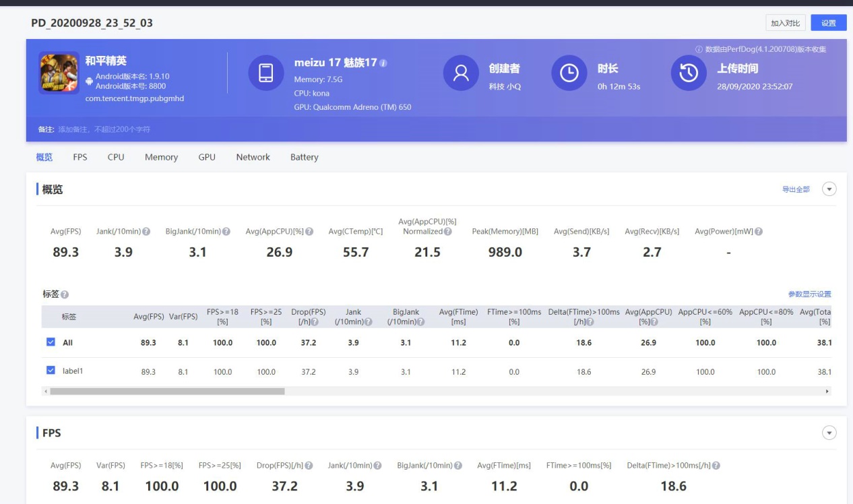Click the phone device icon in banner
Image resolution: width=853 pixels, height=504 pixels.
point(266,73)
